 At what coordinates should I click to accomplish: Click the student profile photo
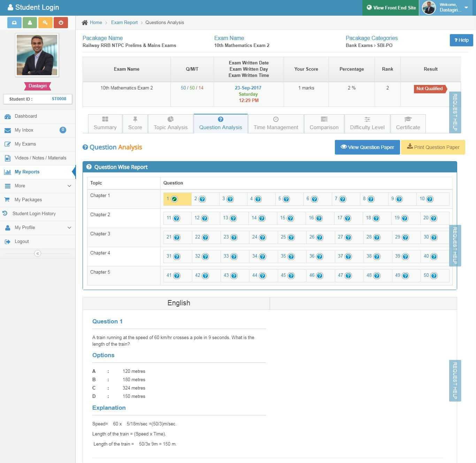(x=37, y=55)
